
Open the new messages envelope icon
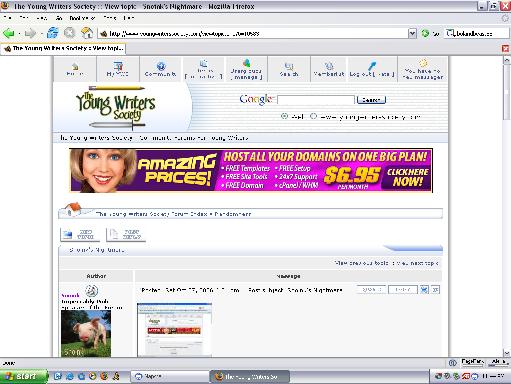click(423, 63)
